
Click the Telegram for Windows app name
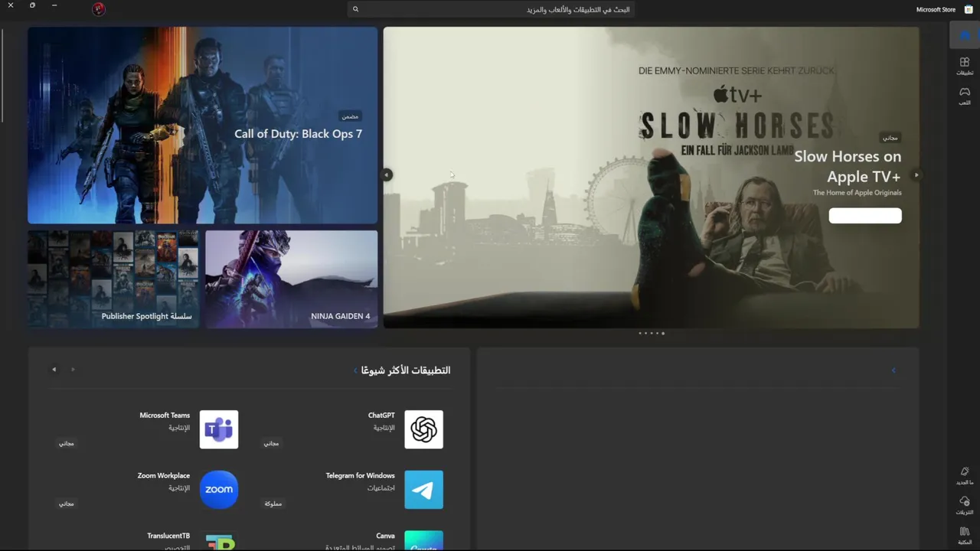[x=361, y=476]
